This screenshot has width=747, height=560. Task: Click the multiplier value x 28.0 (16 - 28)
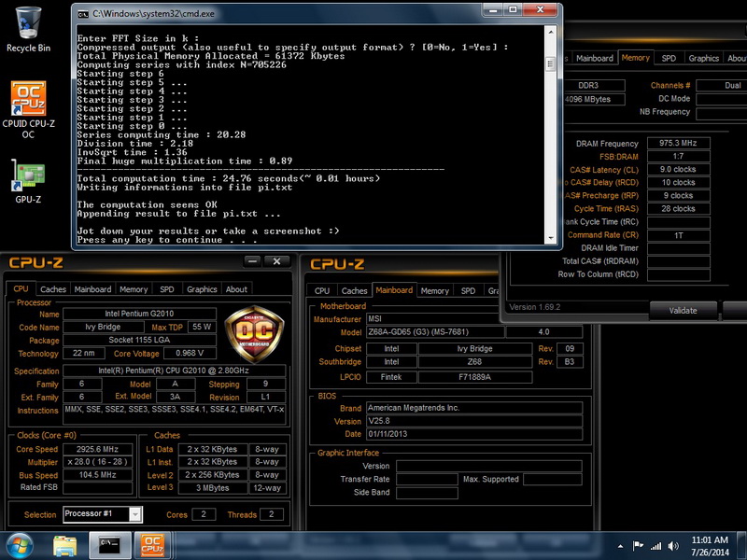coord(97,462)
